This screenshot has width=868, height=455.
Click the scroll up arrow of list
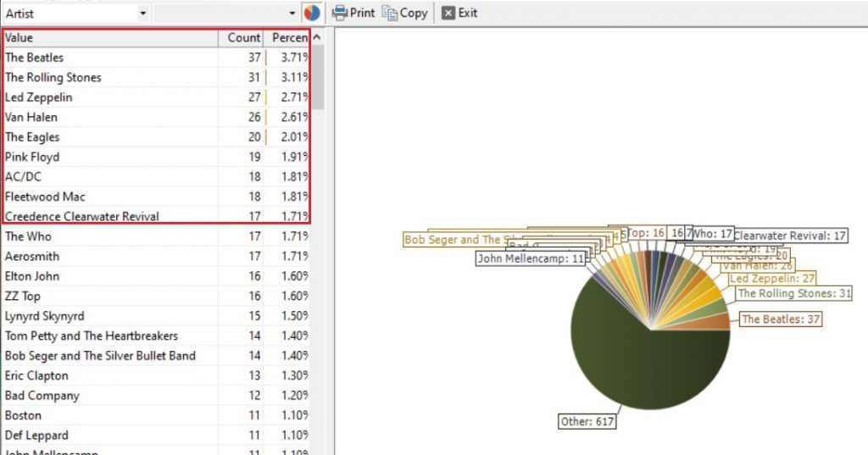pos(317,38)
